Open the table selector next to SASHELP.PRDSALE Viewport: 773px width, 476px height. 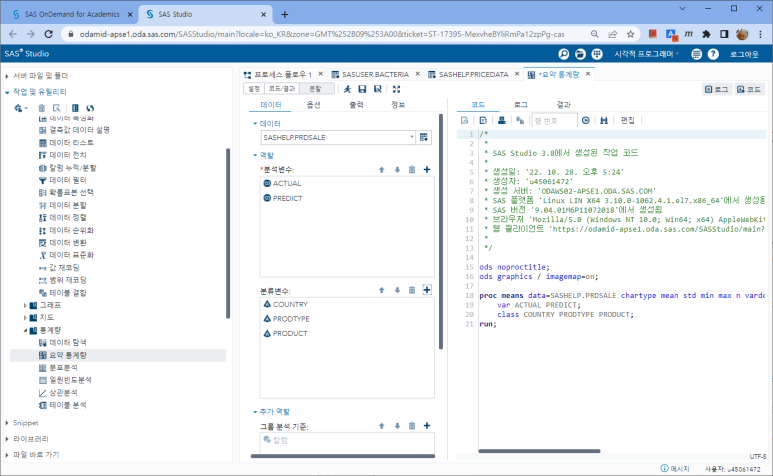pyautogui.click(x=424, y=136)
